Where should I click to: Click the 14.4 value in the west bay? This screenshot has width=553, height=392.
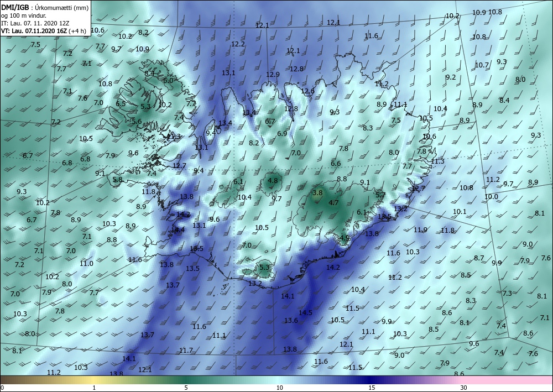(178, 230)
